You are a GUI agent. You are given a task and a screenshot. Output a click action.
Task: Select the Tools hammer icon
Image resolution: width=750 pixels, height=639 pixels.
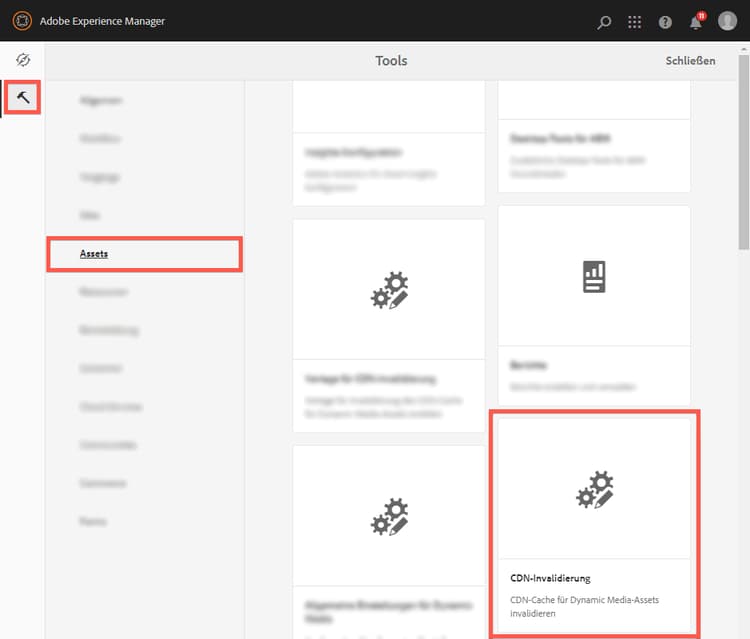tap(23, 98)
